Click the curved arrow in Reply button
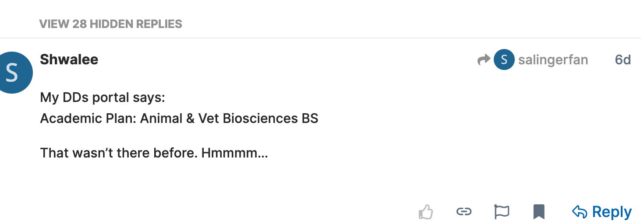Screen dimensions: 644x224 (580, 212)
